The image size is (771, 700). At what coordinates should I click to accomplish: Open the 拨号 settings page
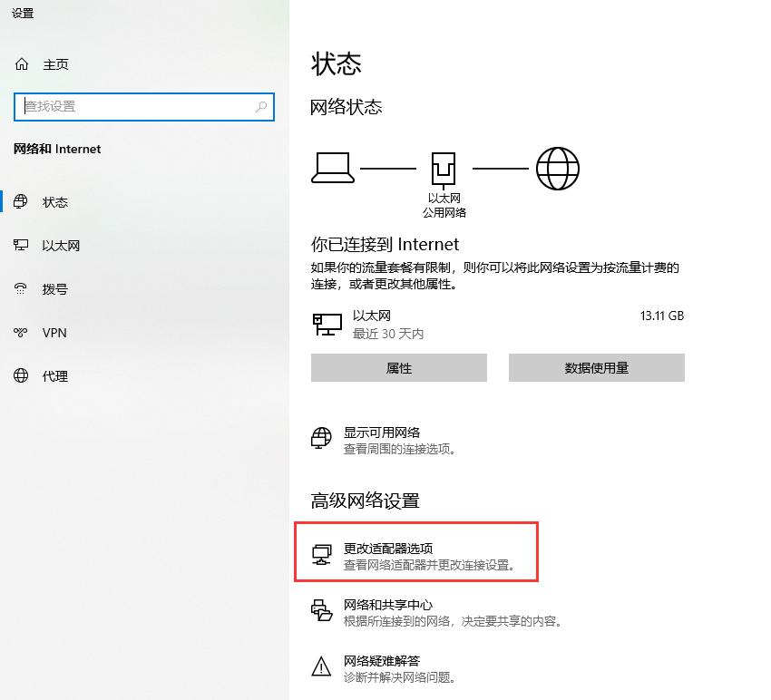pos(55,289)
